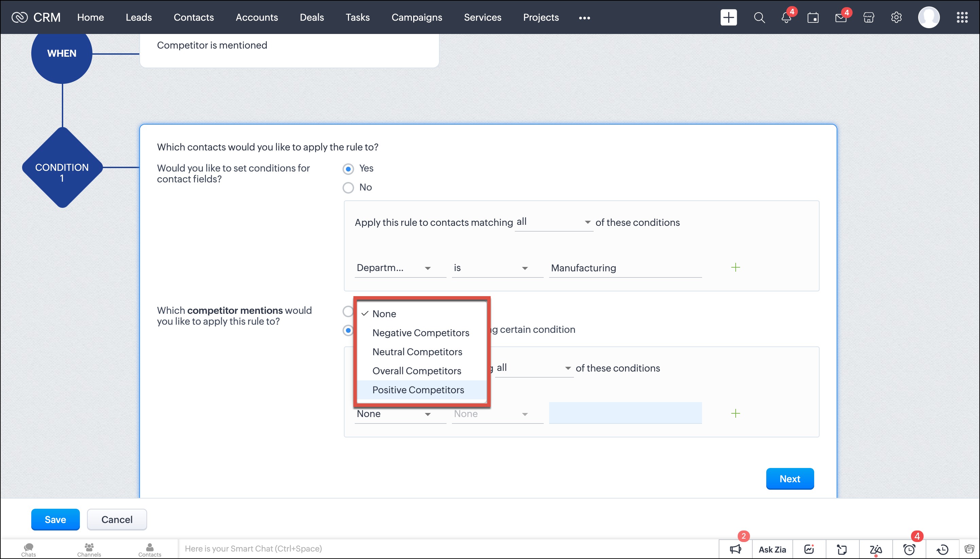The height and width of the screenshot is (559, 980).
Task: Select the Yes radio button
Action: (x=348, y=169)
